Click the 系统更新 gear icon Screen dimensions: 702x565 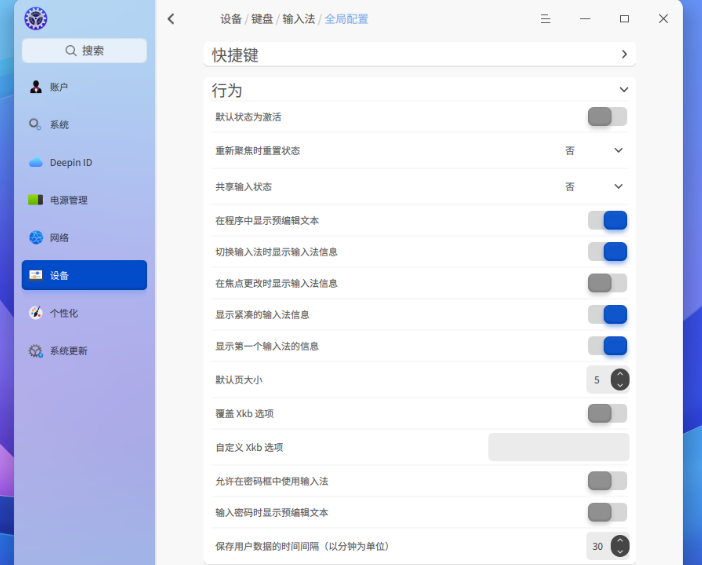point(36,351)
